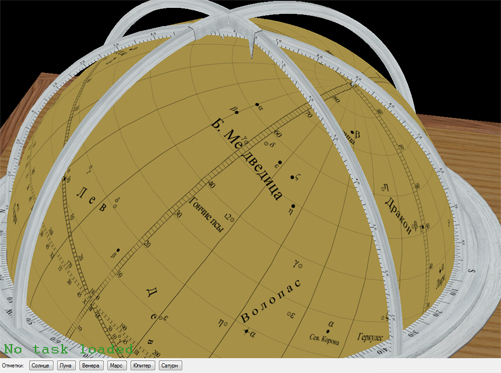Screen dimensions: 501x373
Task: Click the alpha star of Б. Медведица
Action: [257, 105]
